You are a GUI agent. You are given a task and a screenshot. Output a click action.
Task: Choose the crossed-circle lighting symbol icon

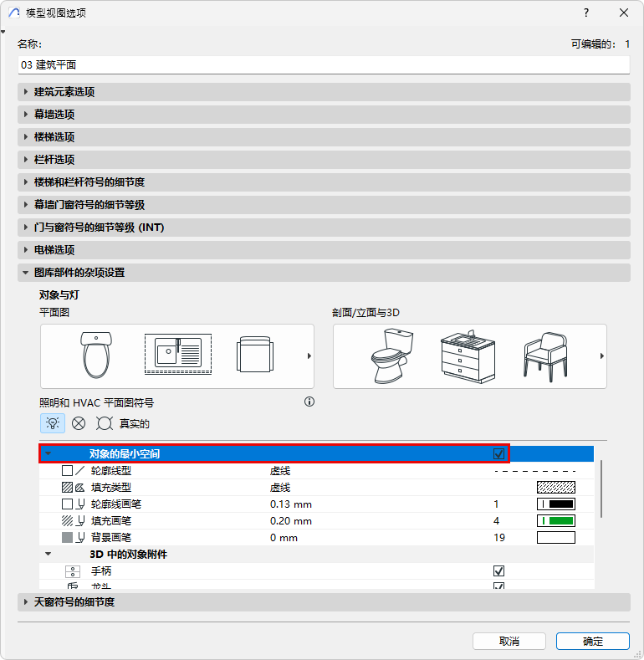pos(79,423)
